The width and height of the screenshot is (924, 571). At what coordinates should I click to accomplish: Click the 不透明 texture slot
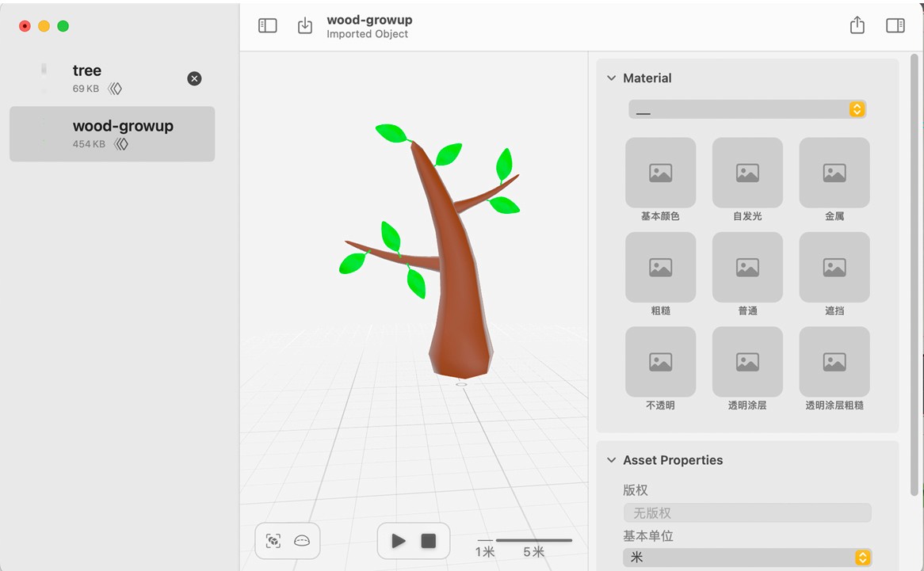pyautogui.click(x=661, y=362)
